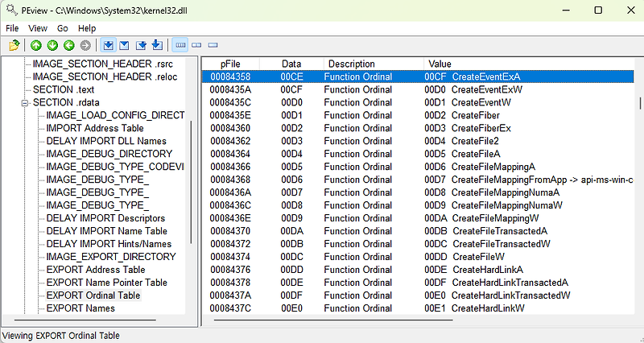The height and width of the screenshot is (343, 644).
Task: Select the CreateHardLinkA row
Action: click(418, 270)
